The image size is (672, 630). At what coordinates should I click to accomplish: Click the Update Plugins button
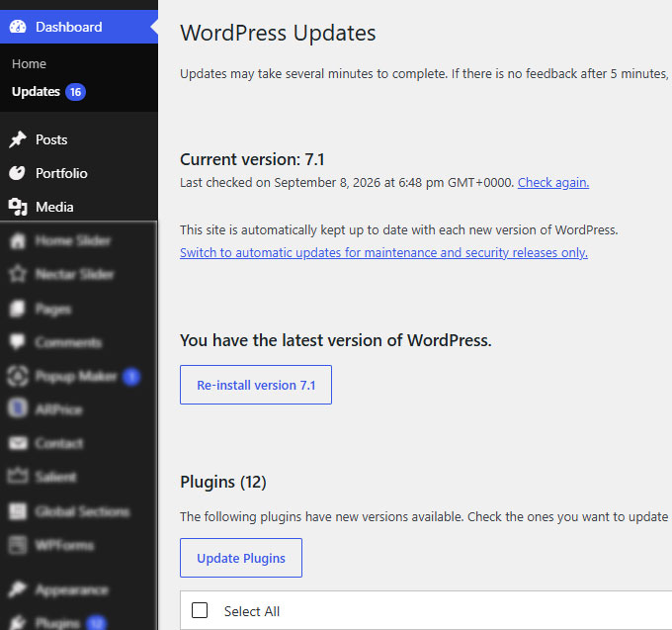pos(241,558)
